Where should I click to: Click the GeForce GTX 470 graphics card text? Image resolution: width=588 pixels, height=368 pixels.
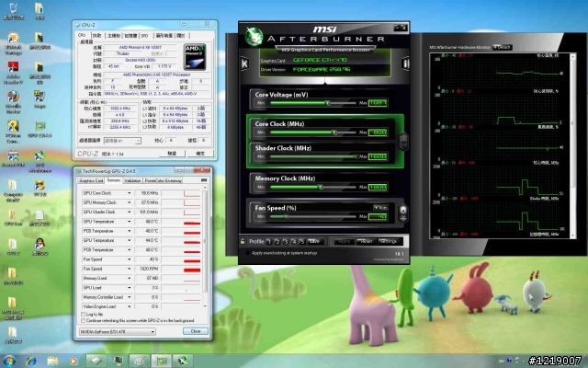click(x=320, y=60)
